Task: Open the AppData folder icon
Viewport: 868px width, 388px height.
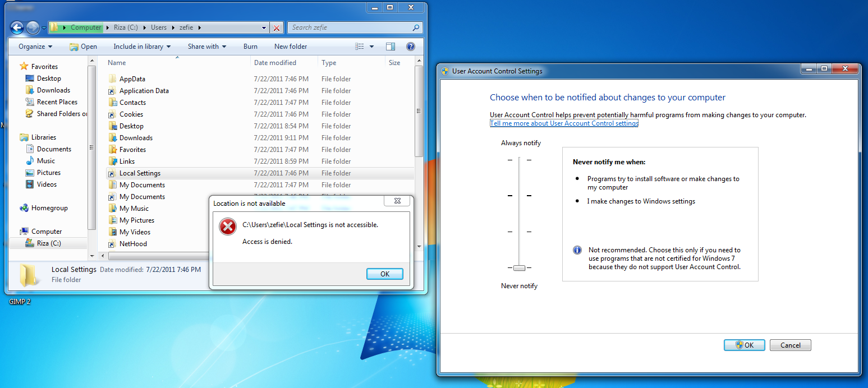Action: pyautogui.click(x=112, y=79)
